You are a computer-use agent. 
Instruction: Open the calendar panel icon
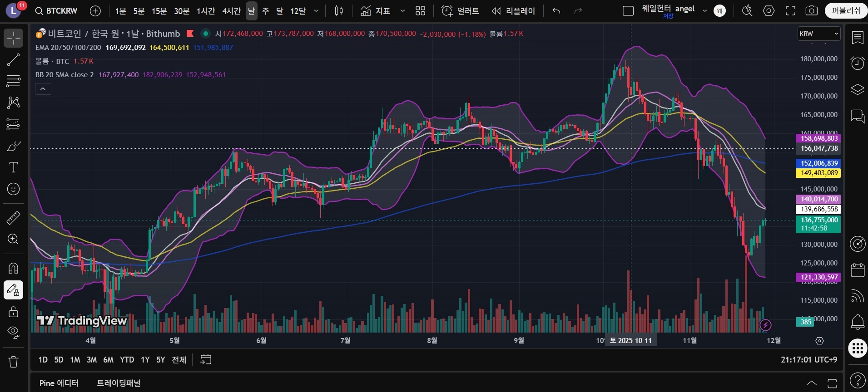858,270
